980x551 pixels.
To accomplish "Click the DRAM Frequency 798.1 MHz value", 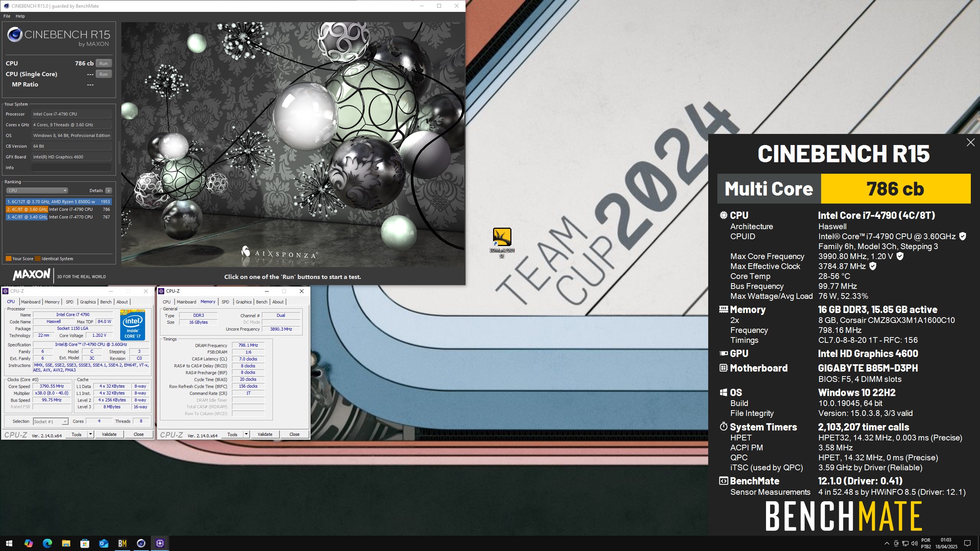I will pos(248,345).
